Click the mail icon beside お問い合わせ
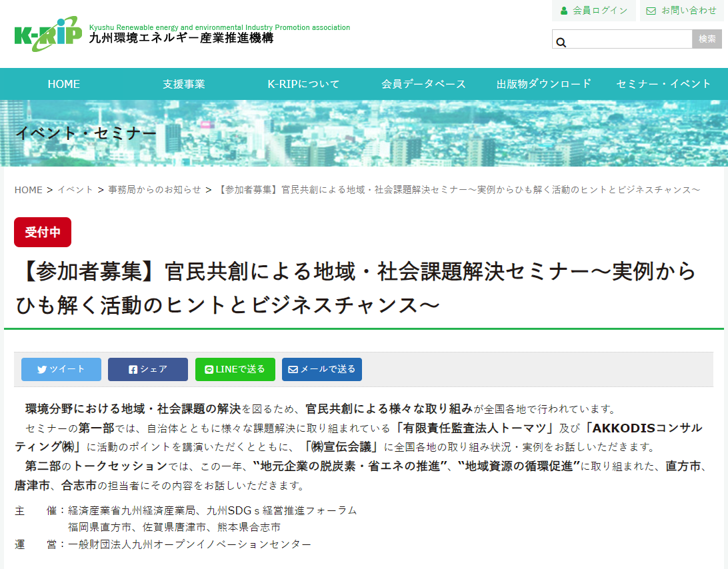Image resolution: width=728 pixels, height=569 pixels. [651, 11]
